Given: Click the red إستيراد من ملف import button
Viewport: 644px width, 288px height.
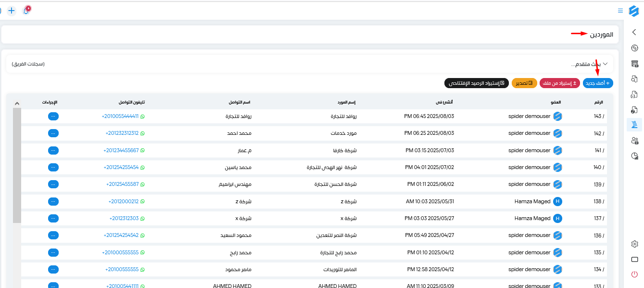Looking at the screenshot, I should (x=560, y=83).
